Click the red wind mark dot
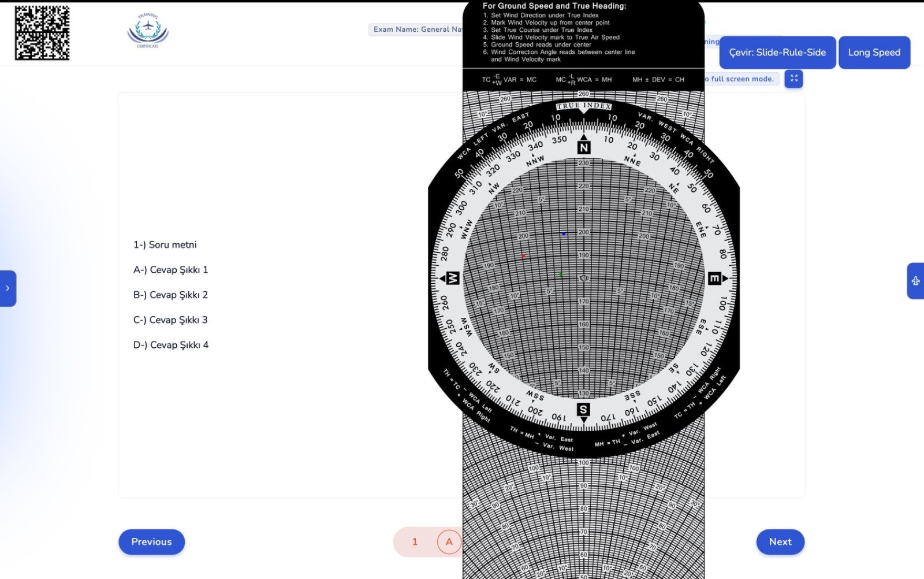Viewport: 924px width, 579px height. pyautogui.click(x=523, y=256)
